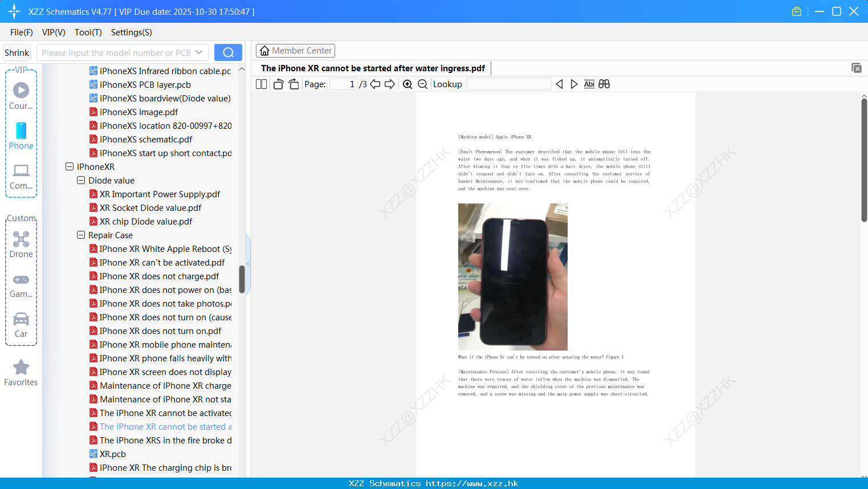Open IPhone XR does not turn on.pdf
The image size is (868, 489).
click(156, 331)
